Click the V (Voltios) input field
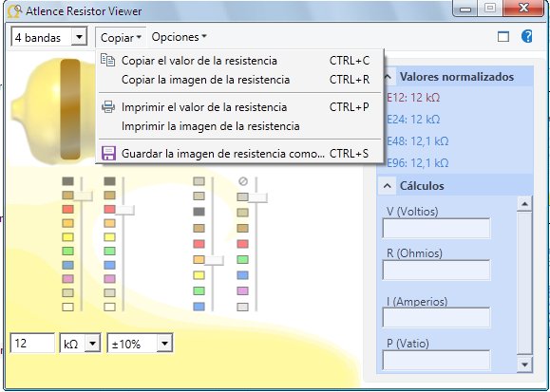The width and height of the screenshot is (550, 392). point(436,229)
